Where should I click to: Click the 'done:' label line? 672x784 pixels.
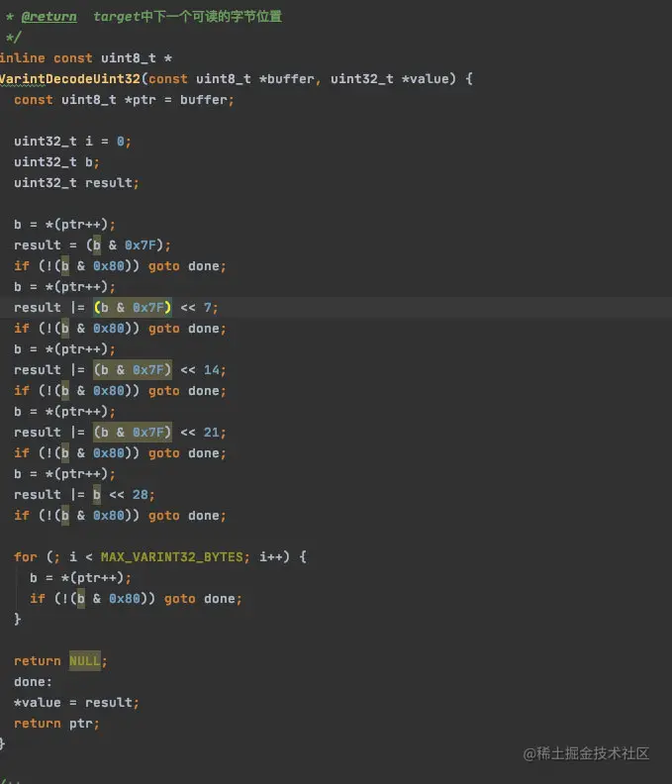[x=33, y=682]
